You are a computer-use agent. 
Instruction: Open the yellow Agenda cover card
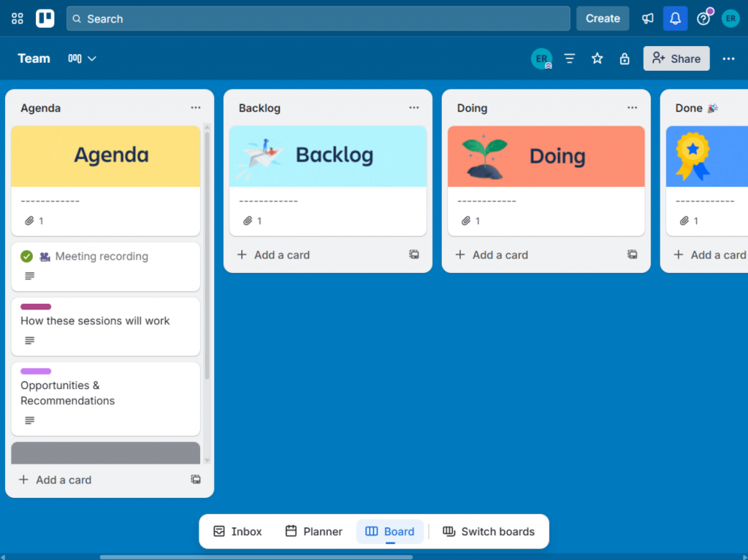tap(106, 181)
